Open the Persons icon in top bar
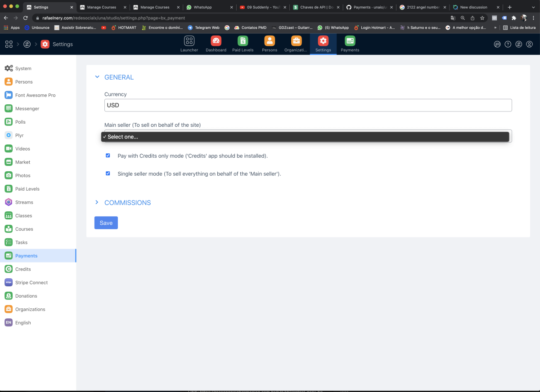This screenshot has width=540, height=392. [x=270, y=41]
